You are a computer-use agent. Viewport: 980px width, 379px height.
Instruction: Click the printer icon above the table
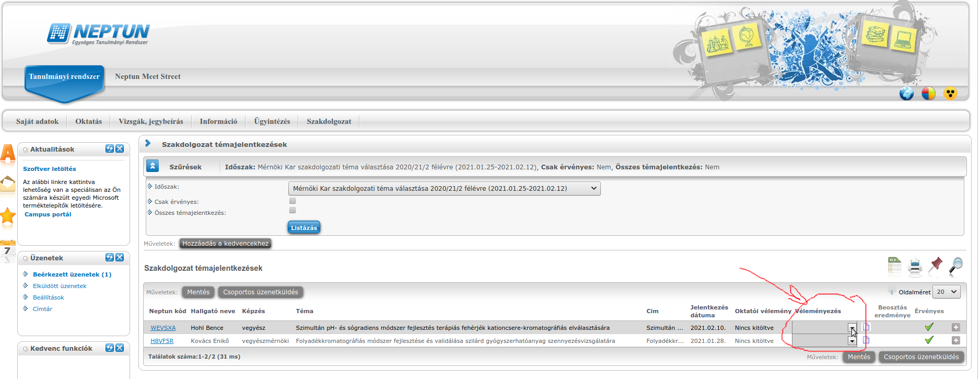click(915, 266)
